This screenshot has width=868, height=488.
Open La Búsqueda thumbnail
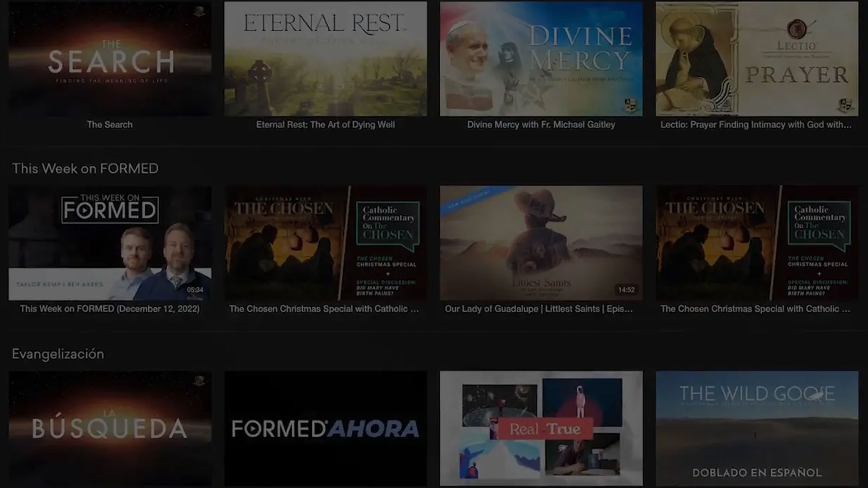tap(110, 428)
